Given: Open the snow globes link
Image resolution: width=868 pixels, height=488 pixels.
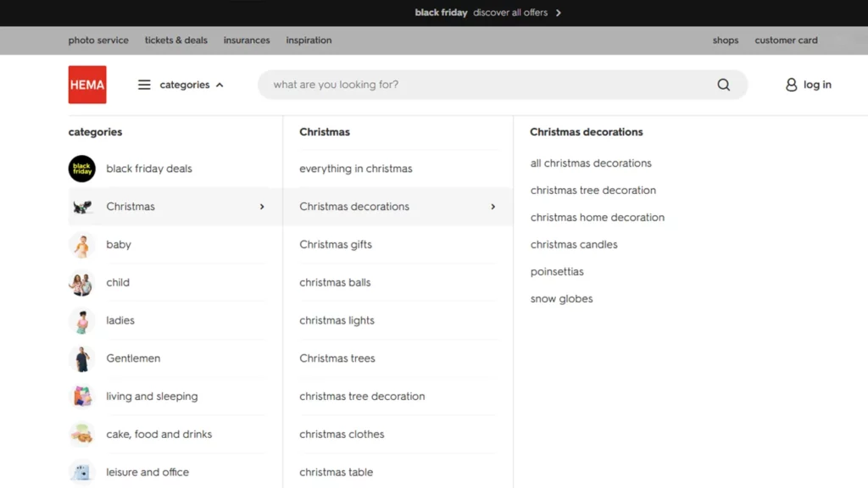Looking at the screenshot, I should tap(561, 298).
